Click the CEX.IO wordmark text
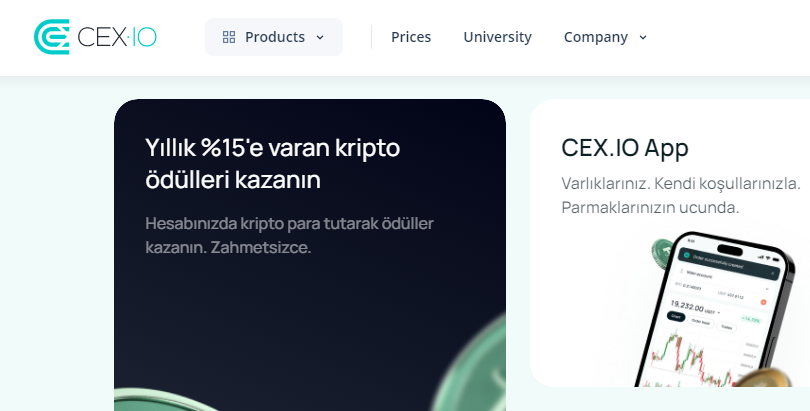This screenshot has width=810, height=411. pyautogui.click(x=118, y=37)
